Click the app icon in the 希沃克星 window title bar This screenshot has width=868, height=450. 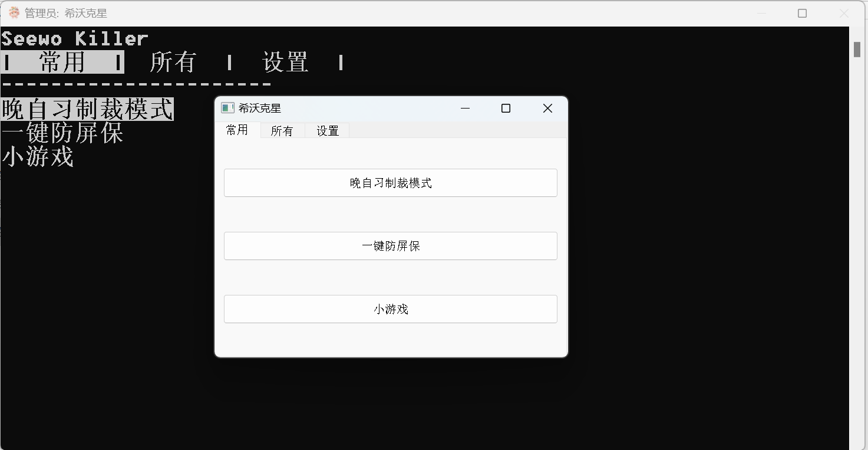tap(226, 108)
